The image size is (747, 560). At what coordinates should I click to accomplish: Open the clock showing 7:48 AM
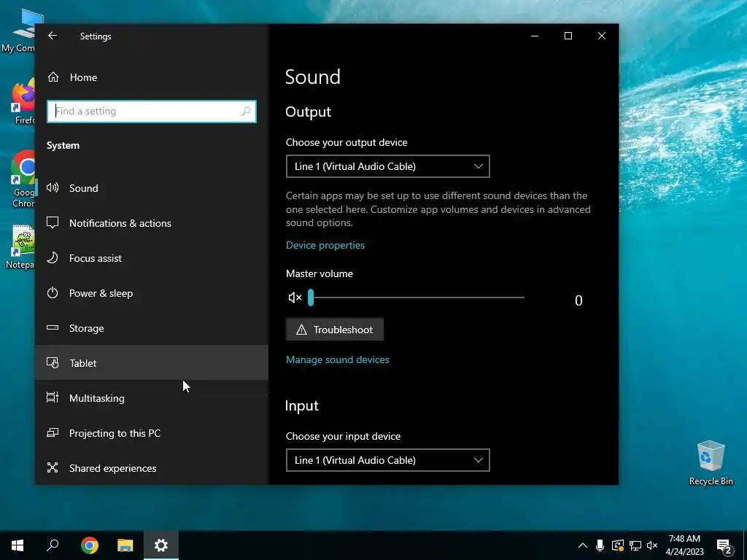[x=684, y=545]
